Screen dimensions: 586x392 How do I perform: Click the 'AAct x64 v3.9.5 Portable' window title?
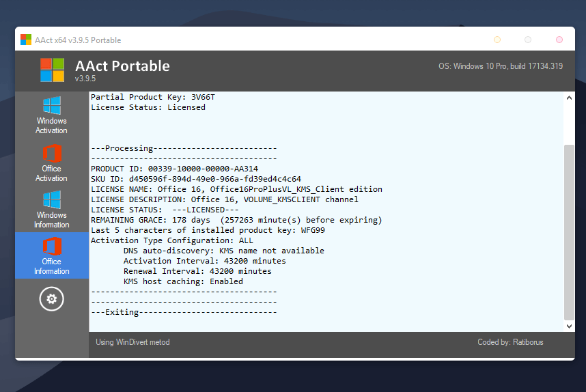(78, 40)
